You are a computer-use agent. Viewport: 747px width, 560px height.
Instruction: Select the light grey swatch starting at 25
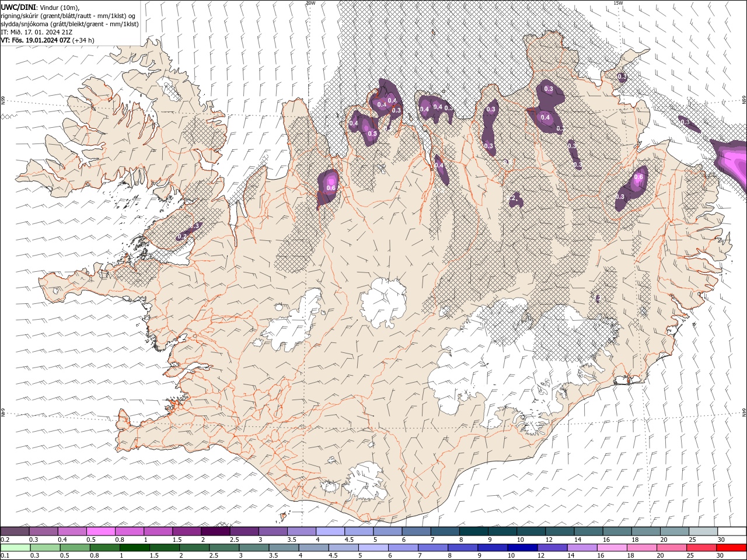coord(703,531)
